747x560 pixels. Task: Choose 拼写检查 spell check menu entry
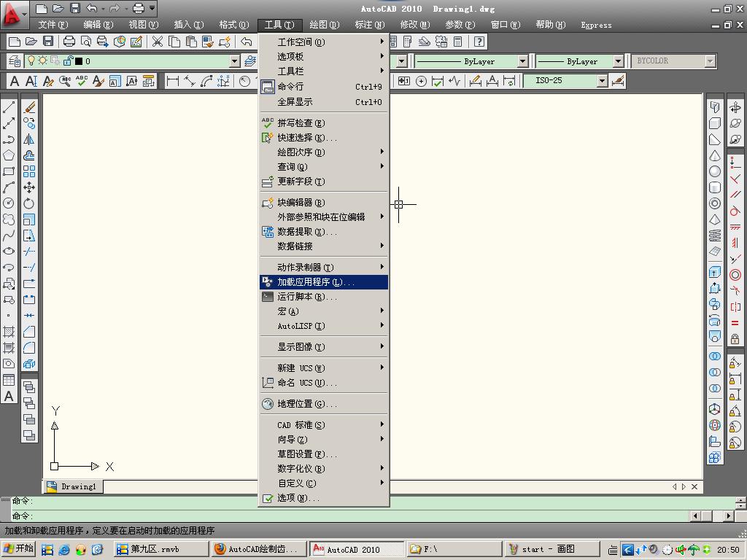[325, 123]
